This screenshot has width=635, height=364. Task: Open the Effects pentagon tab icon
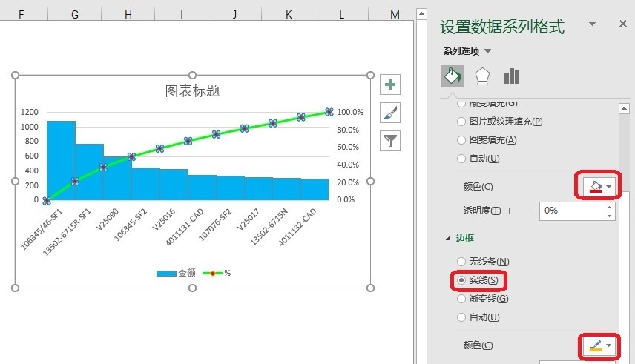pyautogui.click(x=482, y=76)
